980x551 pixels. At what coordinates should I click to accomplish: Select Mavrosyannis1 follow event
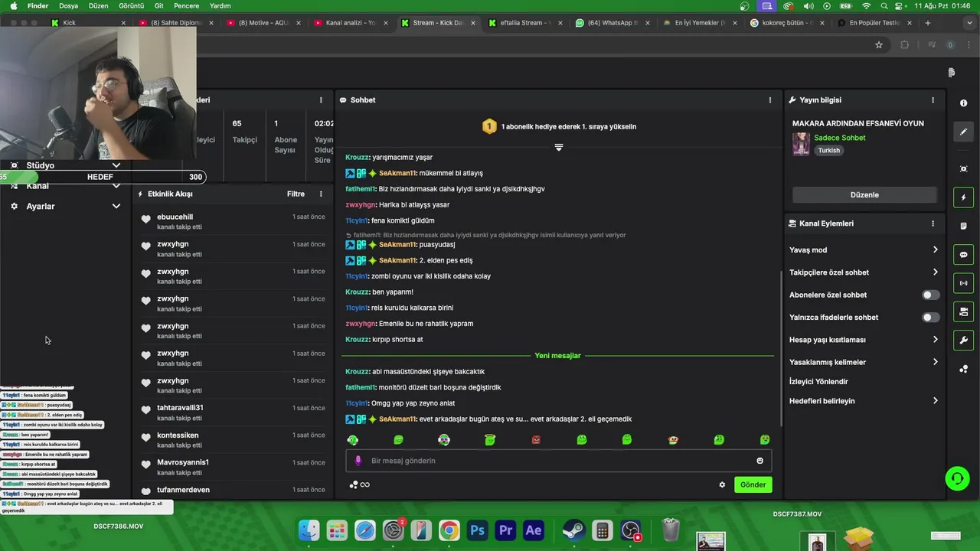tap(233, 467)
